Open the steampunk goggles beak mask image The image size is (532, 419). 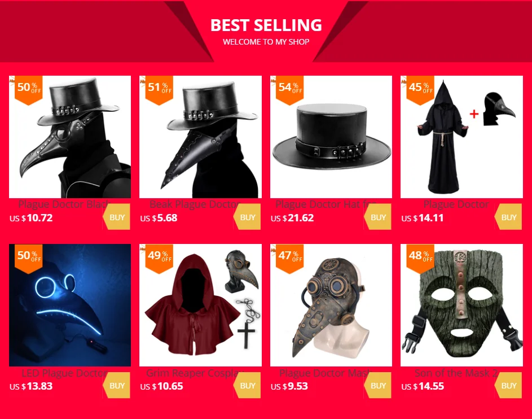click(x=331, y=305)
